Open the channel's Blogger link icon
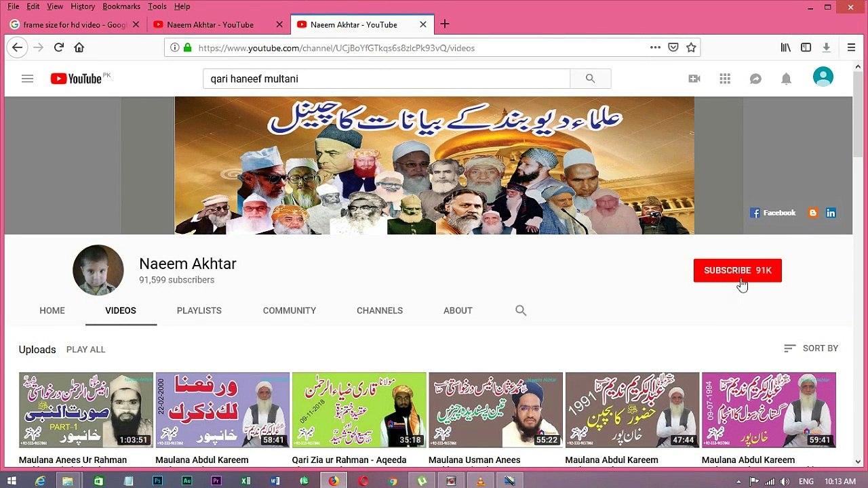The image size is (868, 488). (812, 213)
